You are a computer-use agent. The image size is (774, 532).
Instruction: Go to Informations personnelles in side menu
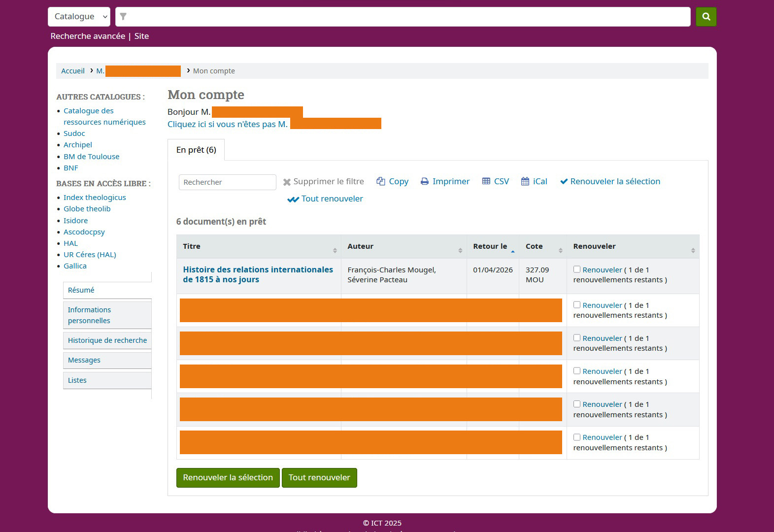point(89,315)
